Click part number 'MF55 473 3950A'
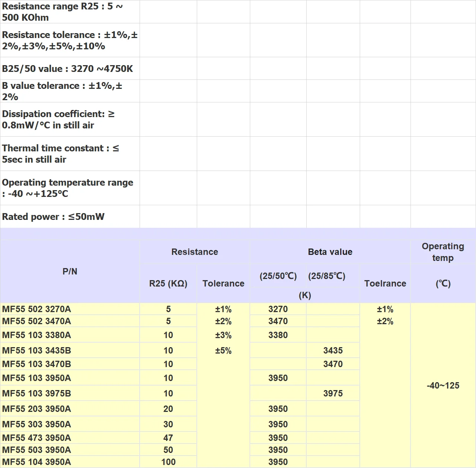The width and height of the screenshot is (476, 468). [x=70, y=438]
